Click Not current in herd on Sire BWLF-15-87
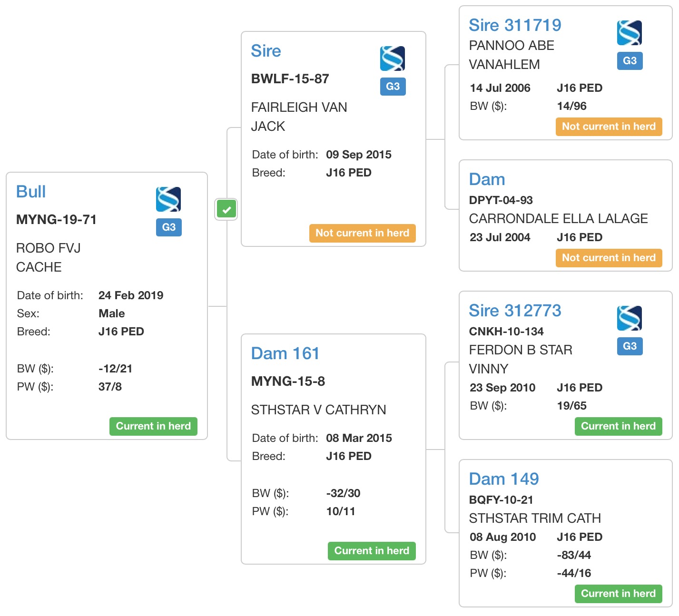The height and width of the screenshot is (616, 679). [x=362, y=233]
